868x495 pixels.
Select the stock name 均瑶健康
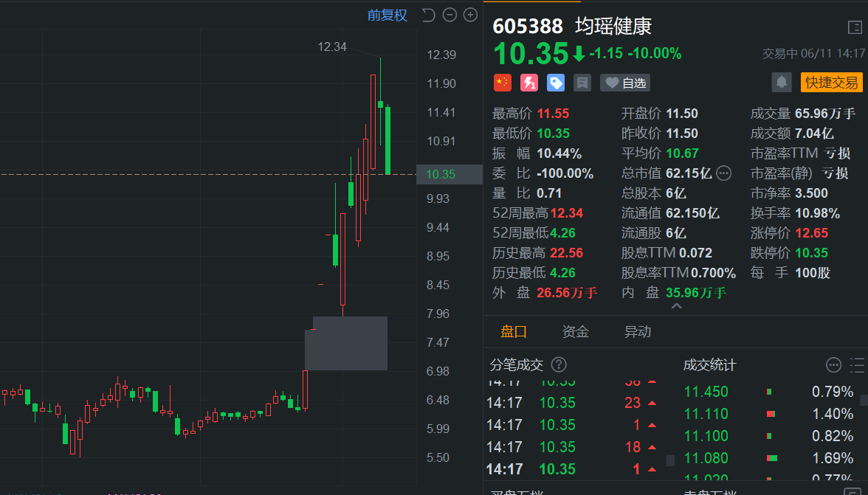pyautogui.click(x=613, y=26)
